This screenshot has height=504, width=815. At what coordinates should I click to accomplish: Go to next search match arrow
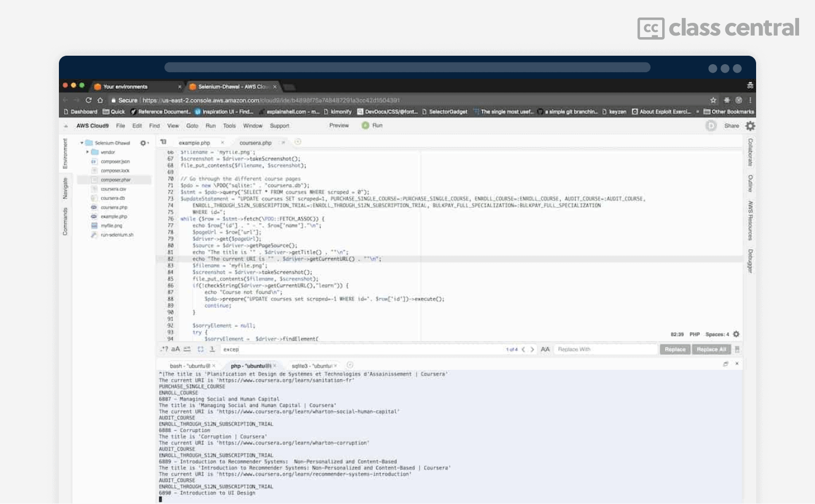(x=532, y=350)
